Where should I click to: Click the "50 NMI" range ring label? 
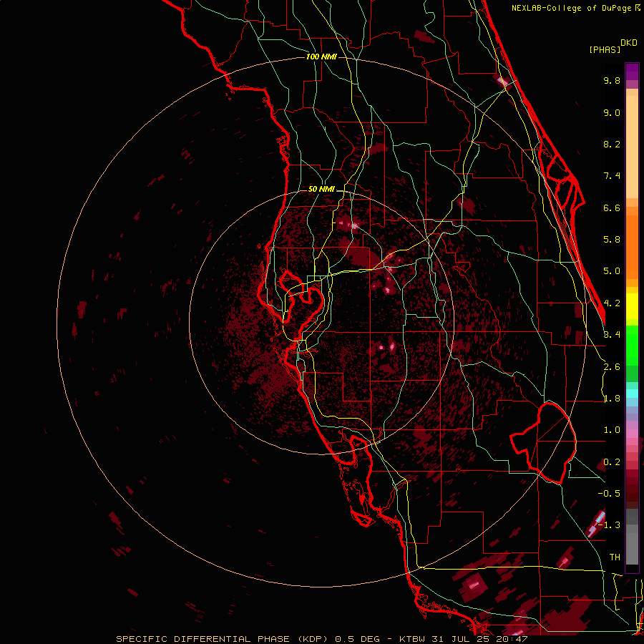click(x=321, y=189)
